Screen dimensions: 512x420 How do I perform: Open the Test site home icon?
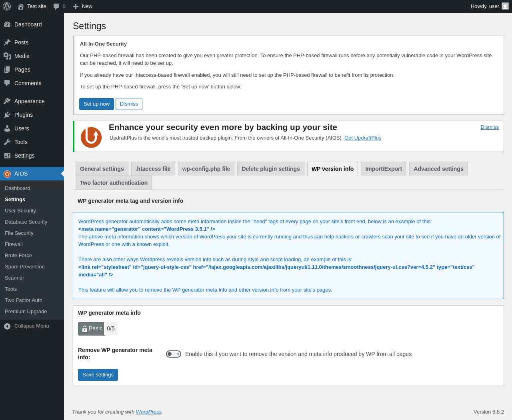click(x=21, y=6)
